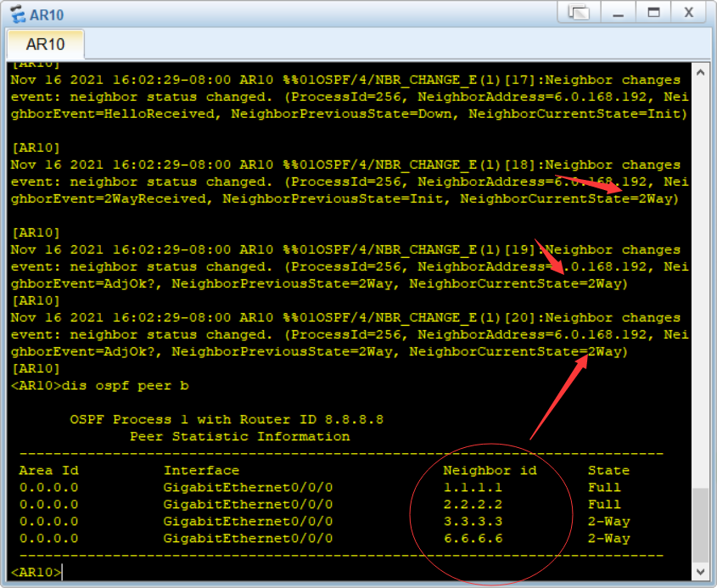Click the scrollbar up arrow
Screen dimensions: 717x588
coord(700,72)
